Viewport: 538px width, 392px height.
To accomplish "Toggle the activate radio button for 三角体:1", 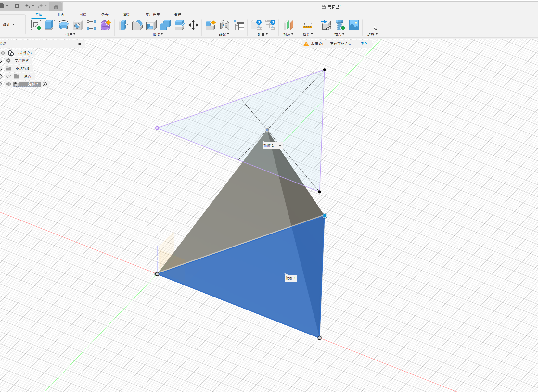I will pyautogui.click(x=45, y=84).
